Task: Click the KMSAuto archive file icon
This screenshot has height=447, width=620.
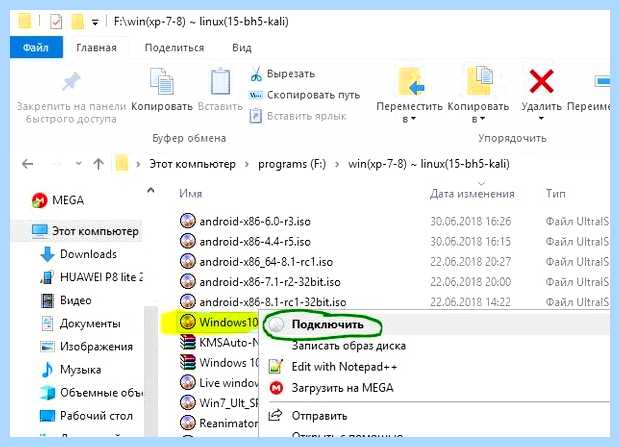Action: [188, 342]
